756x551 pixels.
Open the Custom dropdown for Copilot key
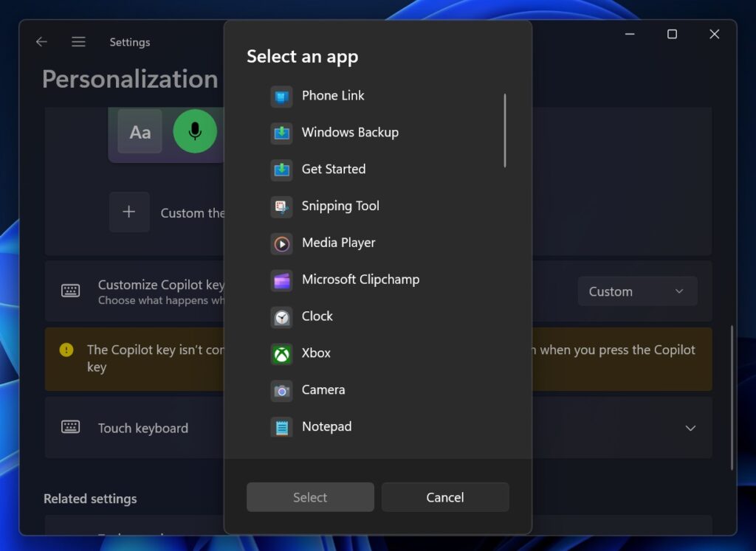coord(636,291)
